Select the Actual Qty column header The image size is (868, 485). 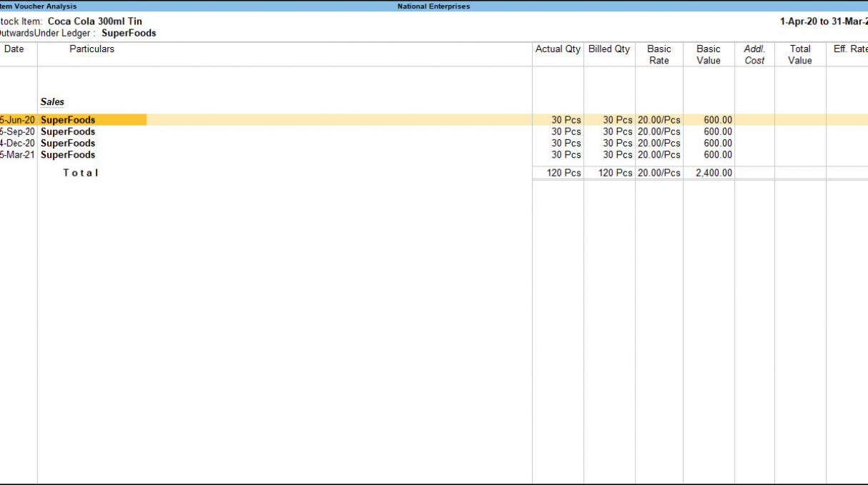click(x=558, y=49)
